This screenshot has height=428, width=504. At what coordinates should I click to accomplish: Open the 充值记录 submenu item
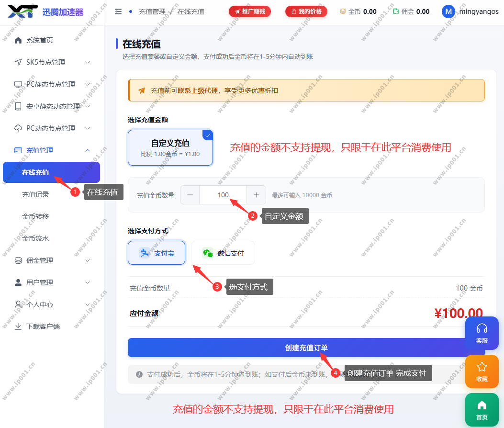[x=35, y=194]
